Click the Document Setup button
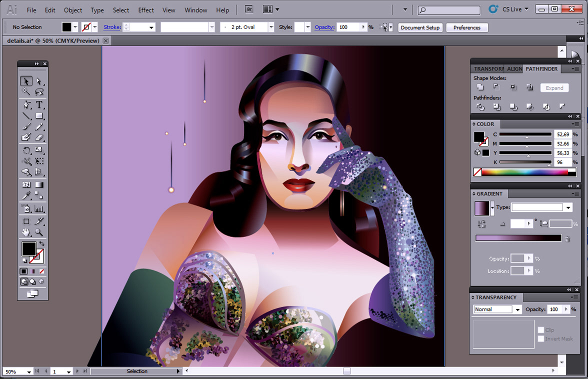 (x=420, y=27)
